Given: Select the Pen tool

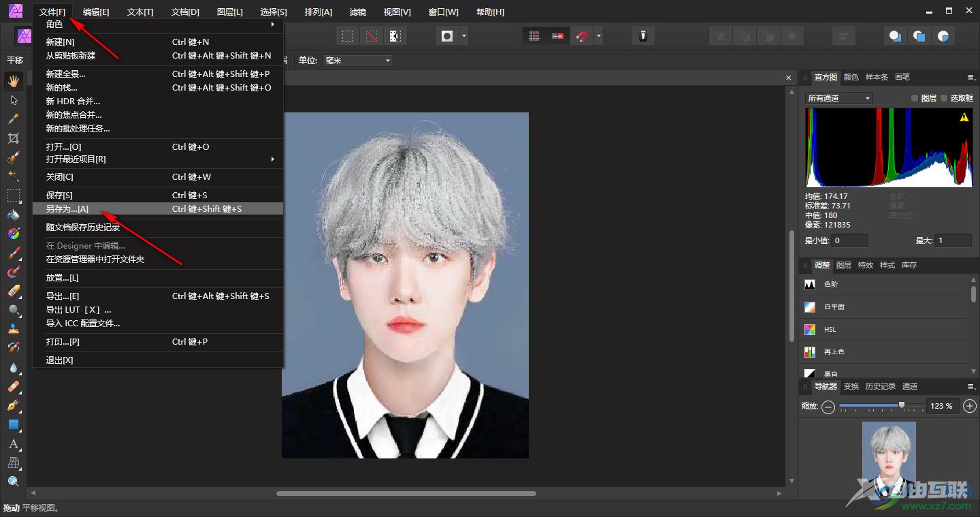Looking at the screenshot, I should click(x=14, y=405).
